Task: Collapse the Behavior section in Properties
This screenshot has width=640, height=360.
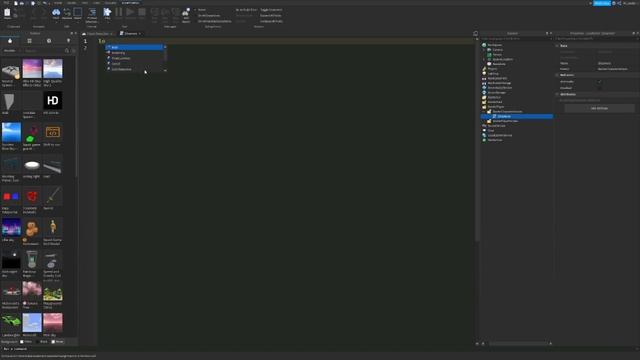Action: [x=558, y=75]
